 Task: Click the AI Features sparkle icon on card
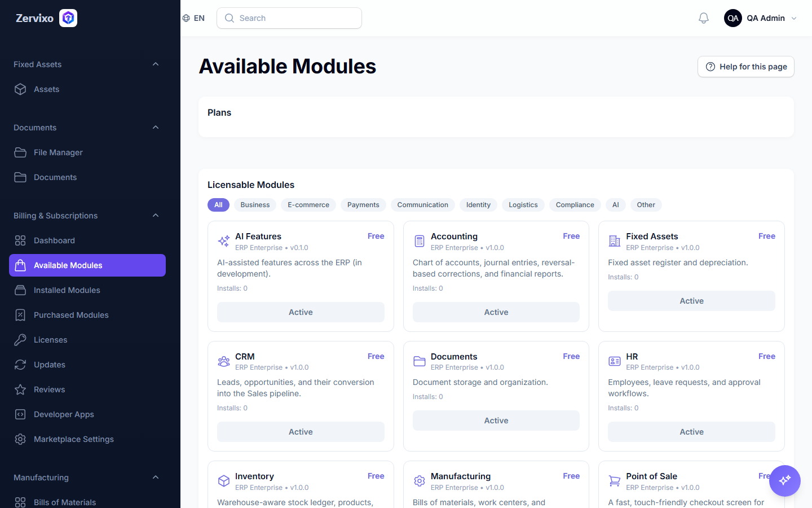[224, 241]
